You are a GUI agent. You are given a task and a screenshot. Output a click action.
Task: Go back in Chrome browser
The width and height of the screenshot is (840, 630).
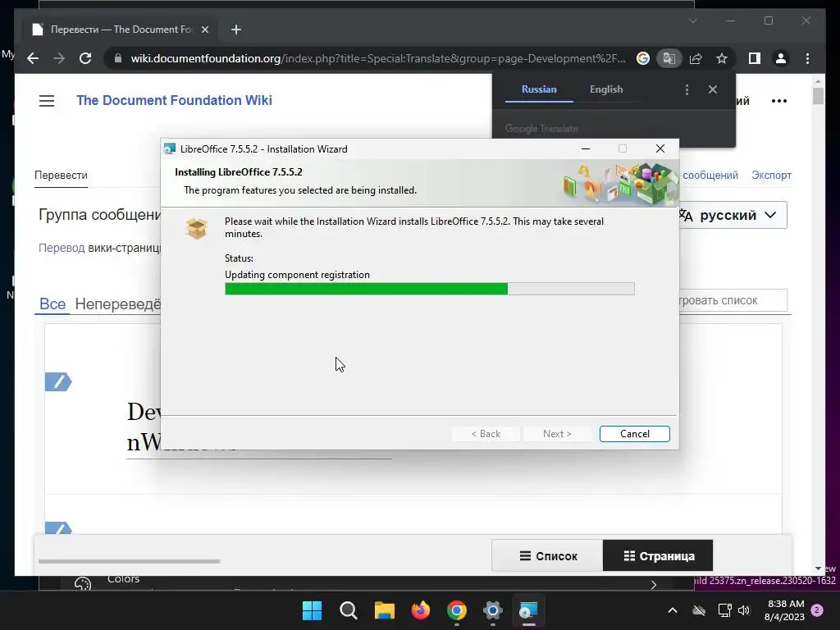(33, 58)
